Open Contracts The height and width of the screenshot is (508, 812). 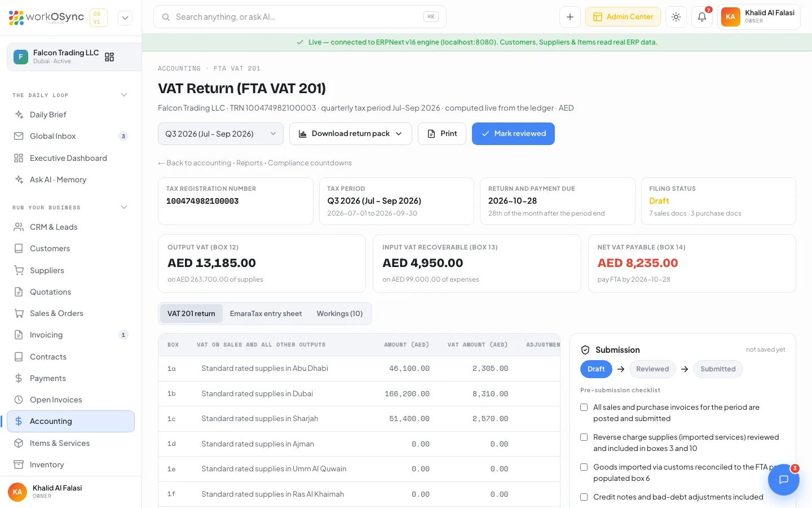click(70, 357)
